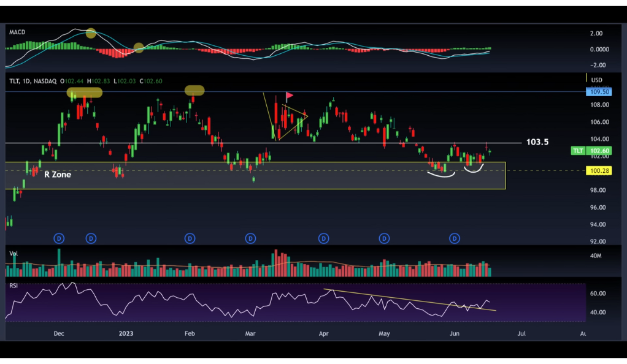Select the dividend marker above the May label
Screen dimensions: 627x364
(x=384, y=238)
